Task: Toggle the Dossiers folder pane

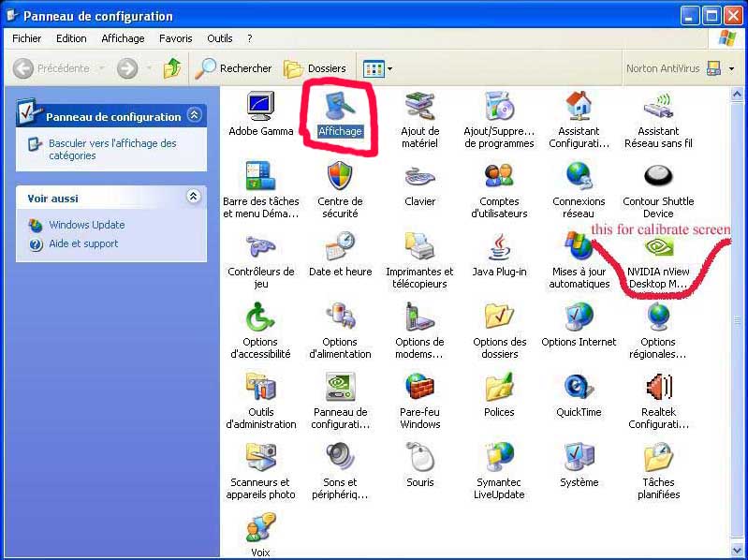Action: [315, 68]
